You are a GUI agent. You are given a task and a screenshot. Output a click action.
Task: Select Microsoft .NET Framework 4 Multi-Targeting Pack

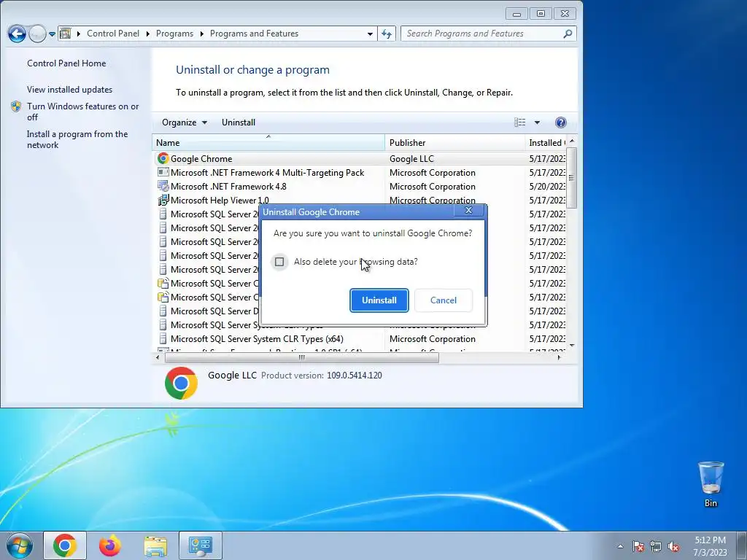click(267, 172)
